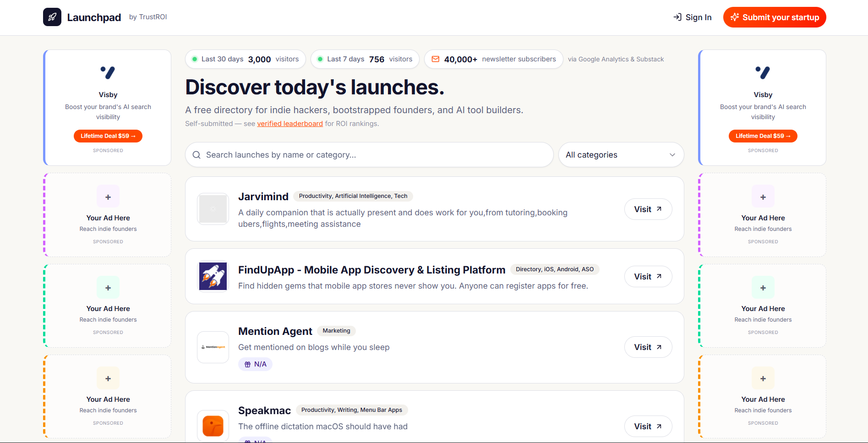The height and width of the screenshot is (443, 868).
Task: Click the search magnifying glass icon
Action: 197,154
